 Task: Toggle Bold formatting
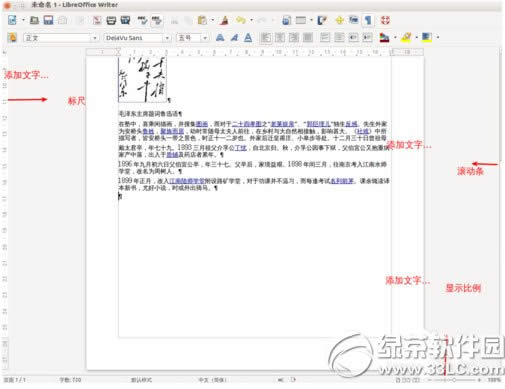pyautogui.click(x=220, y=38)
